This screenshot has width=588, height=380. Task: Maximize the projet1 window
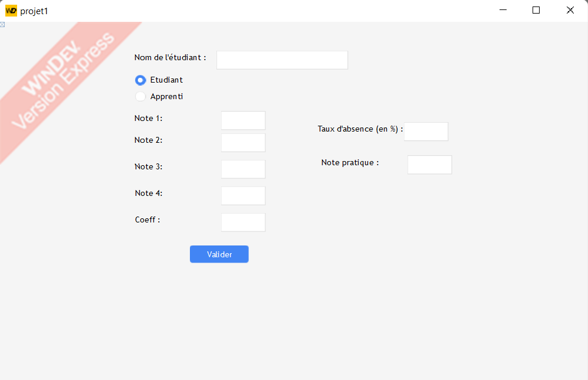click(536, 10)
